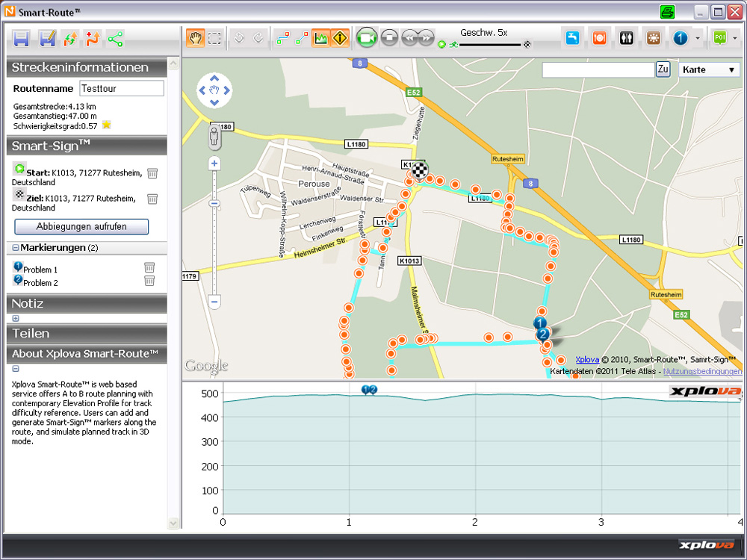Open the POI dropdown arrow

734,39
